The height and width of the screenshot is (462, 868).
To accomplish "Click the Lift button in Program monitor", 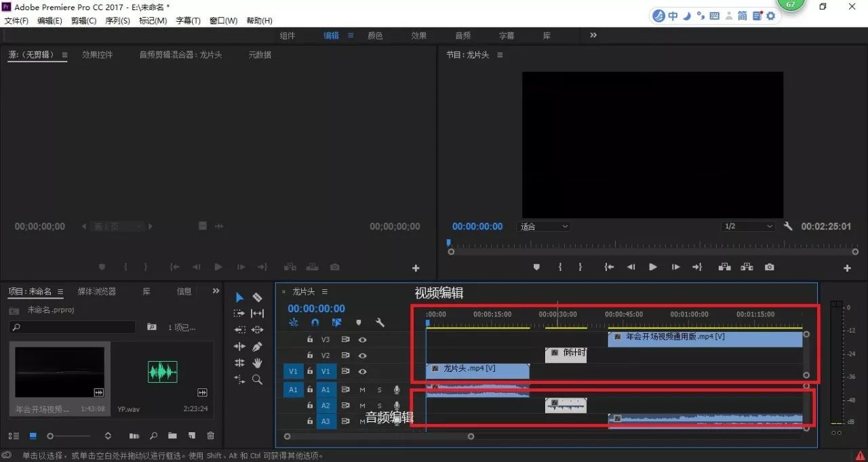I will coord(725,267).
